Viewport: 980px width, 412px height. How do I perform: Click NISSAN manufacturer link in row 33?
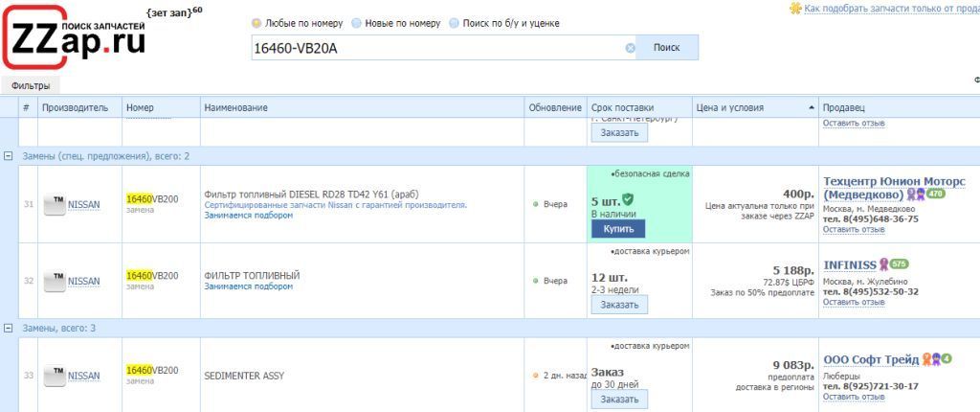point(84,376)
